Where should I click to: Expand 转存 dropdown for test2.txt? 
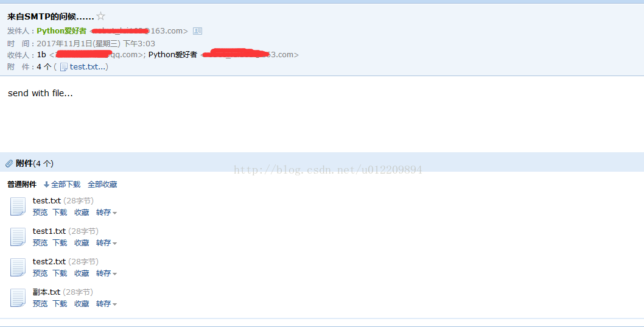107,273
